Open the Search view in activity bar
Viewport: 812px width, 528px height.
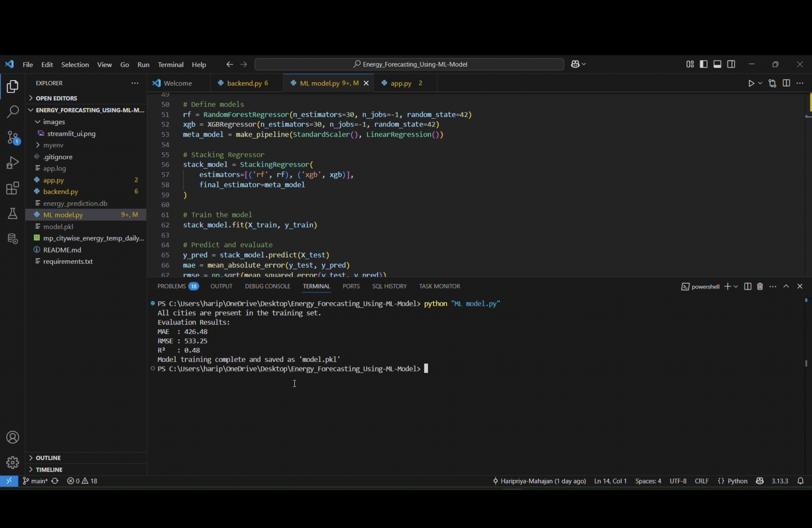[13, 112]
